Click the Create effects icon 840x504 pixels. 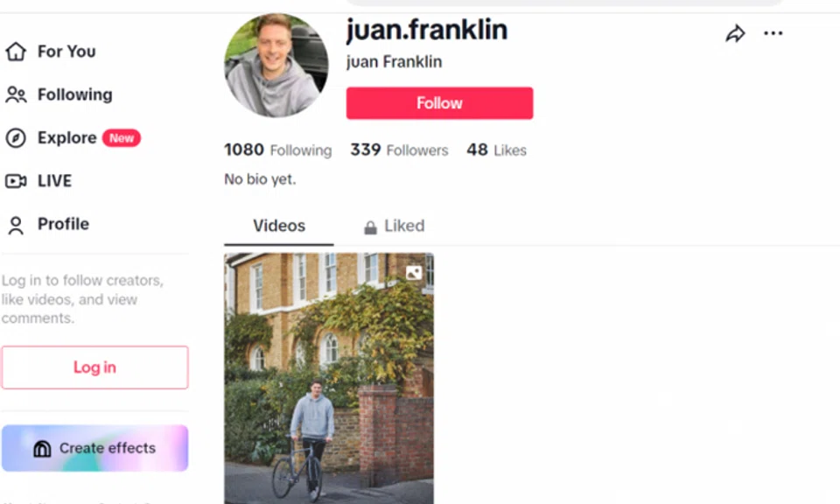(42, 448)
